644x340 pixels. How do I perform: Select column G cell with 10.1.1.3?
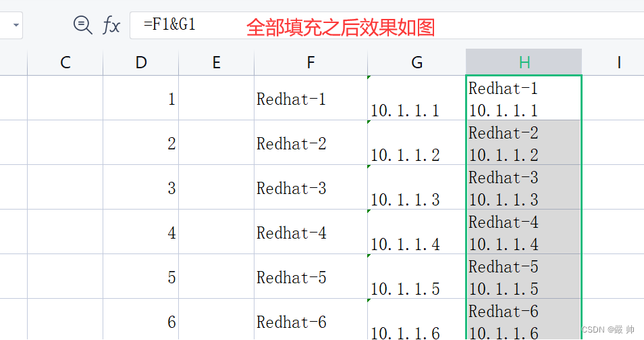coord(417,187)
